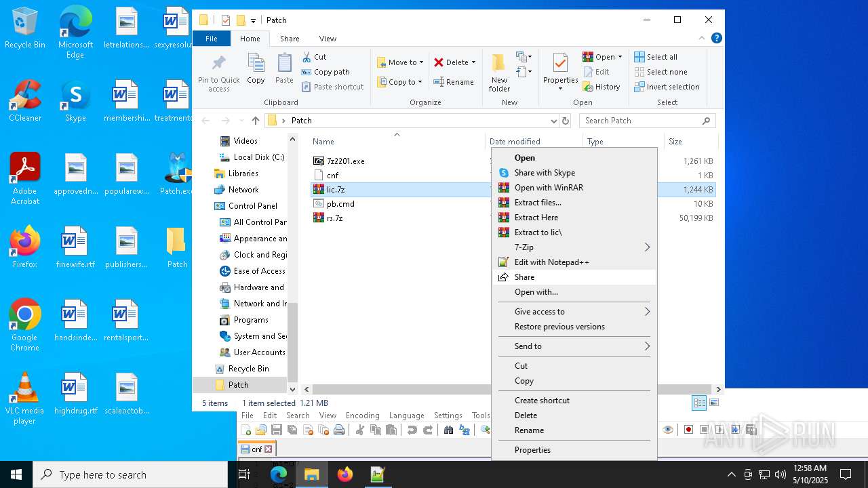The height and width of the screenshot is (488, 868).
Task: Choose Properties from the context menu
Action: (x=574, y=450)
